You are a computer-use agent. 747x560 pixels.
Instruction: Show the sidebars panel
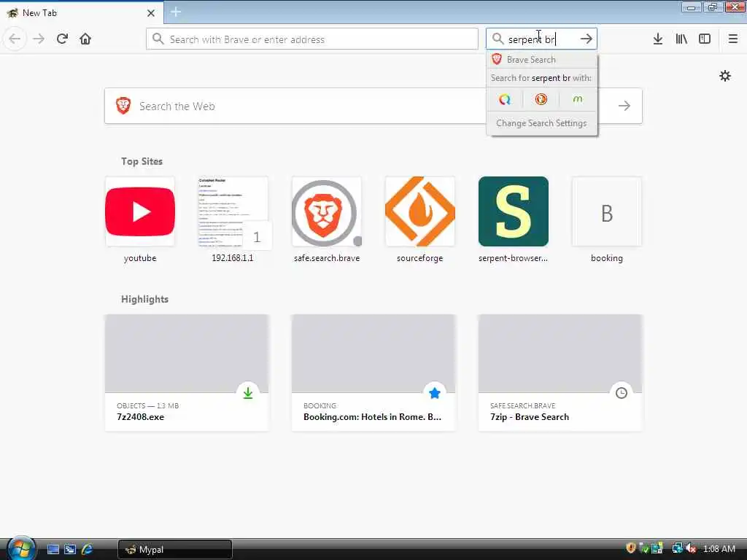[705, 39]
